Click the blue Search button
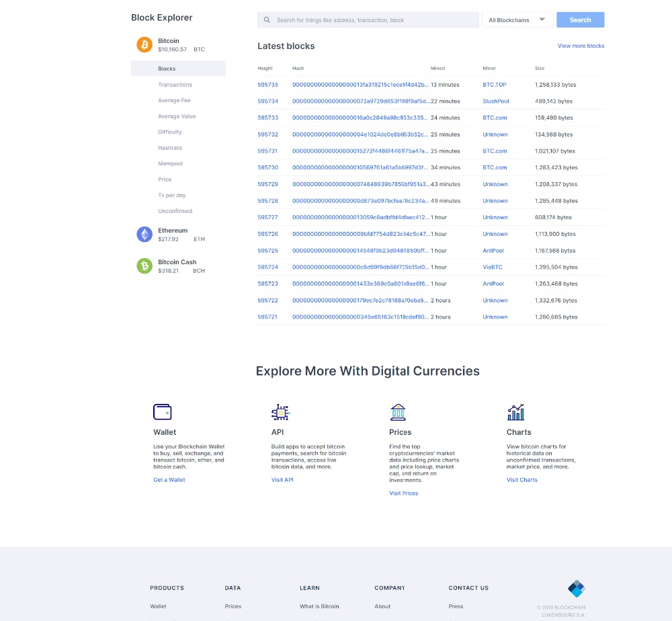The height and width of the screenshot is (621, 672). click(581, 19)
